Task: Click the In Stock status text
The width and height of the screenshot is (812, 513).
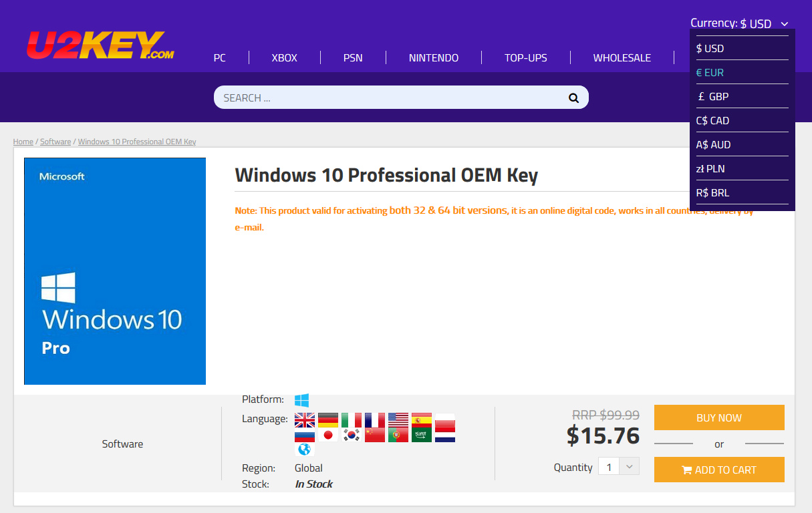Action: 313,484
